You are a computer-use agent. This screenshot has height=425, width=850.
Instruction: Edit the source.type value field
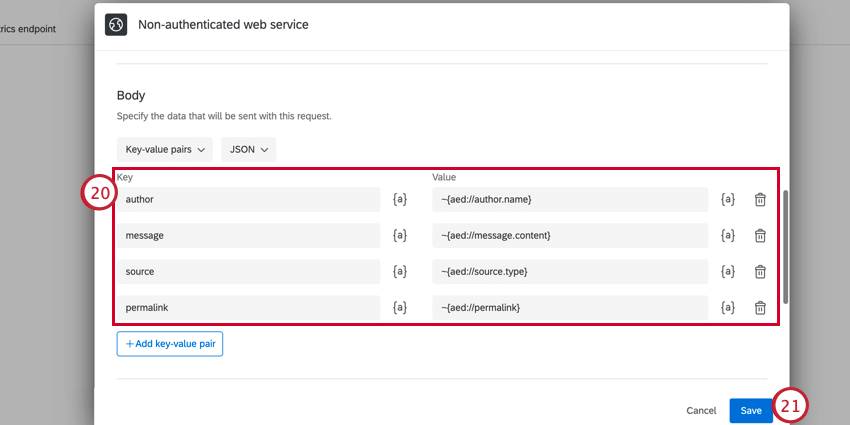point(570,272)
